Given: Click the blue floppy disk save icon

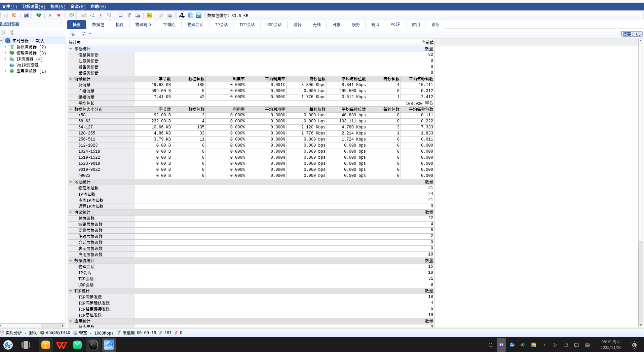Looking at the screenshot, I should 26,15.
